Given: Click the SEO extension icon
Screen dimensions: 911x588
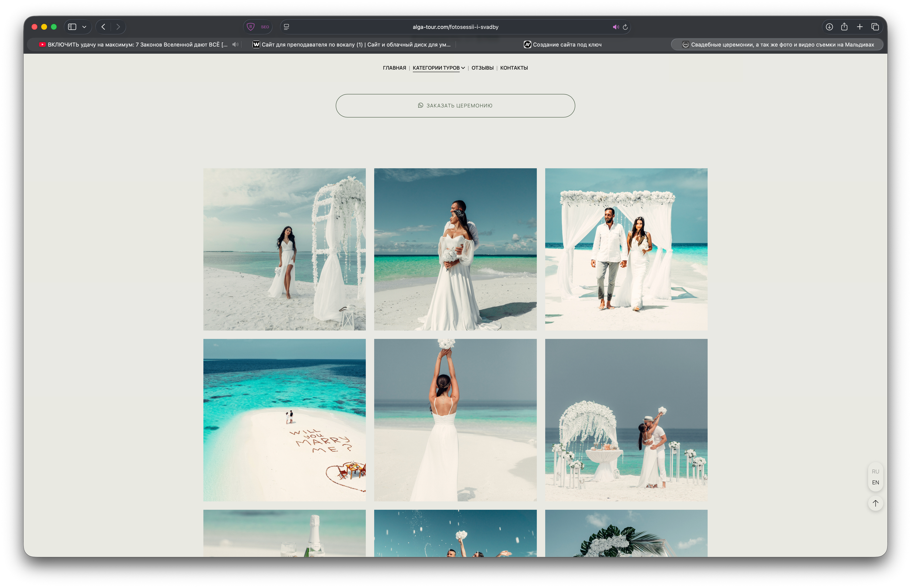Looking at the screenshot, I should (x=265, y=27).
